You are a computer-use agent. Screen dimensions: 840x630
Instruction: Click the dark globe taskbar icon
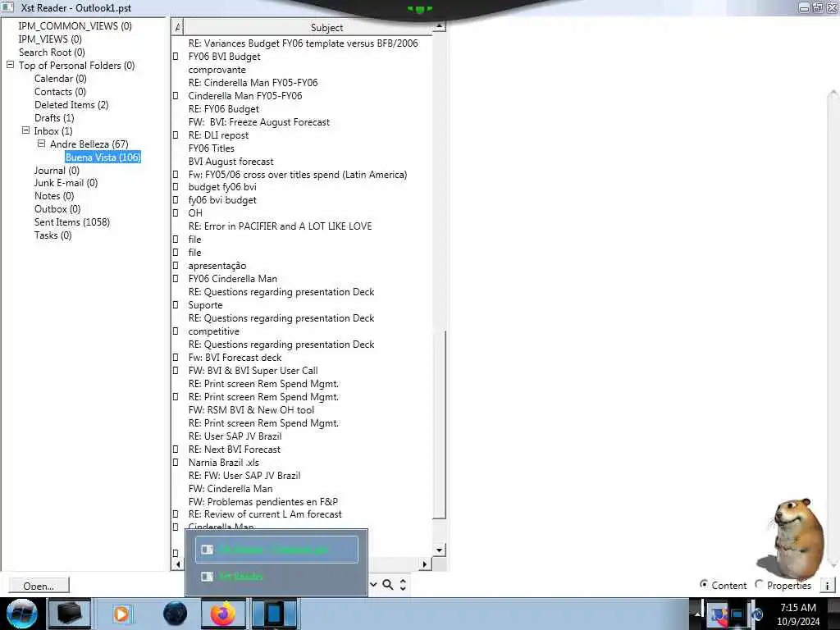176,614
